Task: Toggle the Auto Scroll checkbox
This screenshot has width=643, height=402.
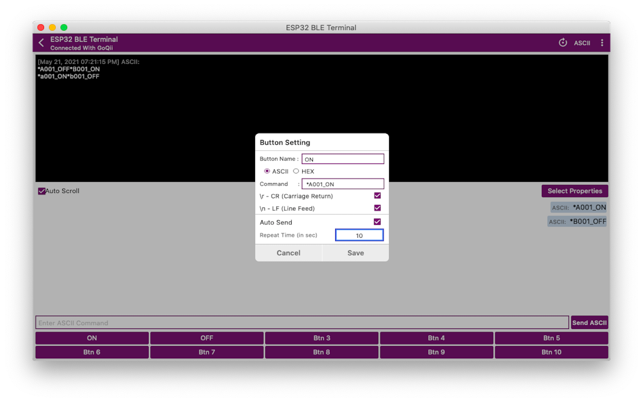Action: tap(41, 191)
